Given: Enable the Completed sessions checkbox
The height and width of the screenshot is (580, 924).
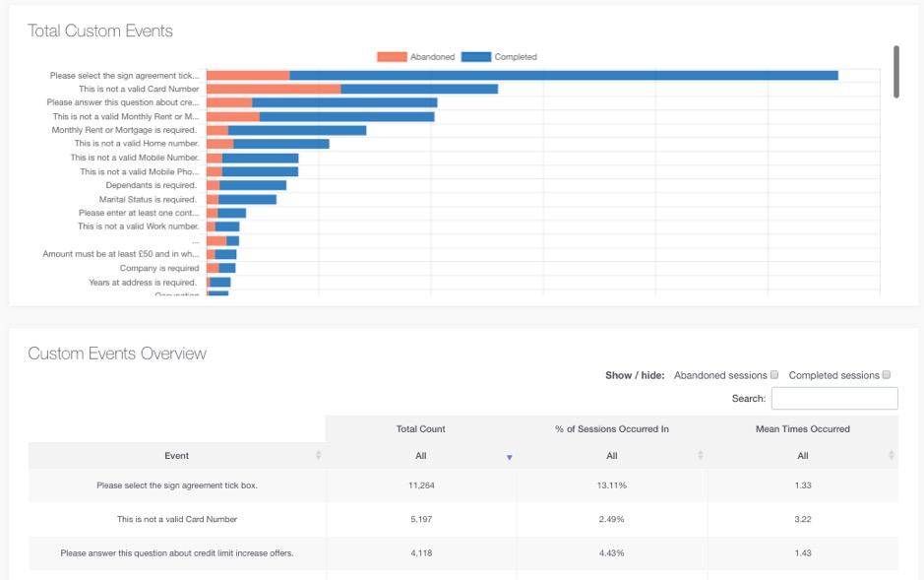Looking at the screenshot, I should click(887, 375).
